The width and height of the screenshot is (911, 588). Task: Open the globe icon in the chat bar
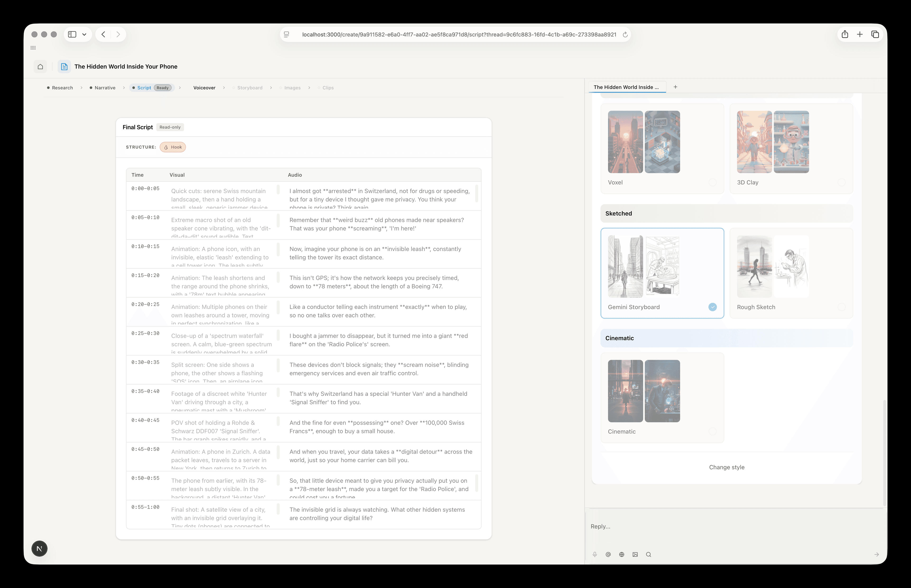(x=621, y=554)
